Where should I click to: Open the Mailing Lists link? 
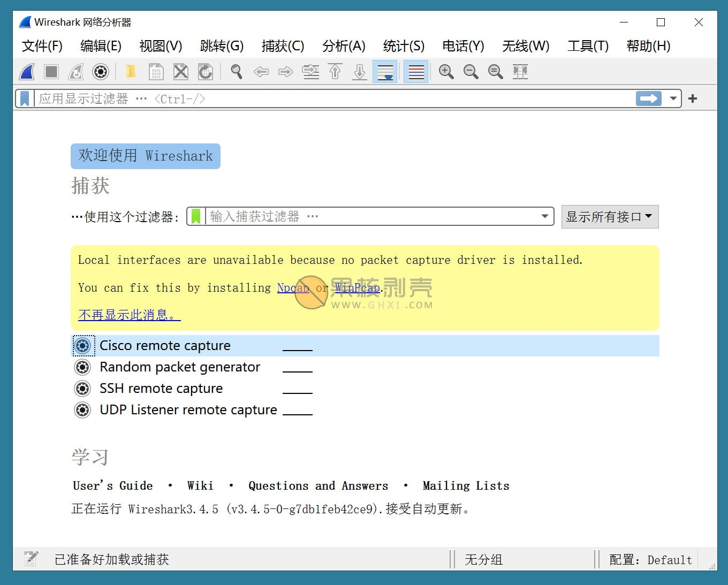tap(466, 485)
